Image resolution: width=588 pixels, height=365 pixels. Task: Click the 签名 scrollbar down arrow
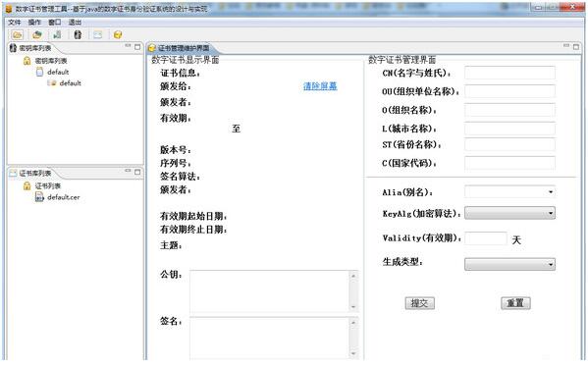(x=353, y=353)
